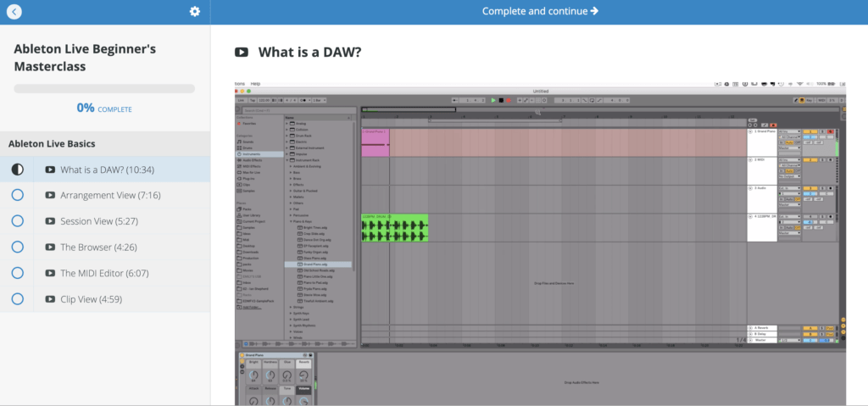Click the back arrow circle button

click(14, 12)
